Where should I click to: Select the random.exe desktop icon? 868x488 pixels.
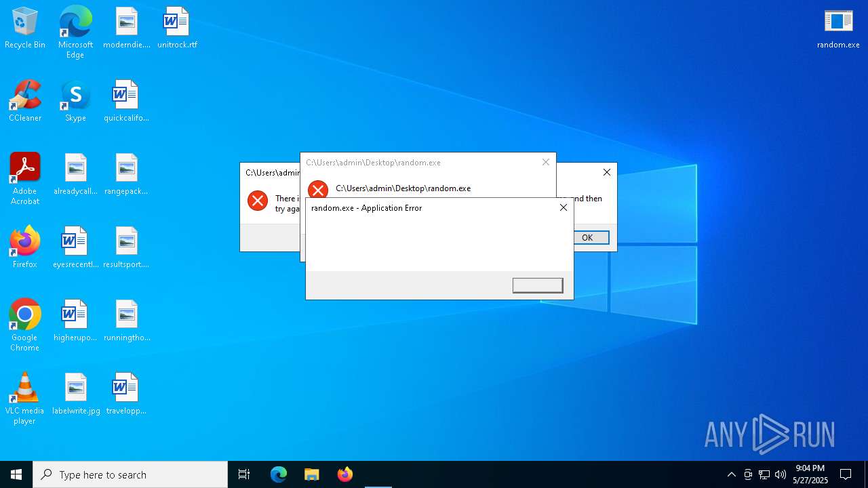(838, 28)
